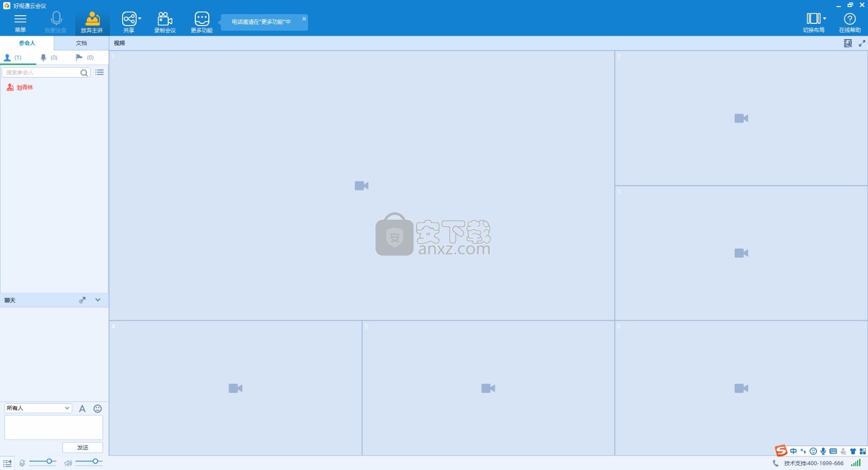Viewport: 868px width, 470px height.
Task: Collapse the 聊天 panel chevron
Action: (98, 300)
